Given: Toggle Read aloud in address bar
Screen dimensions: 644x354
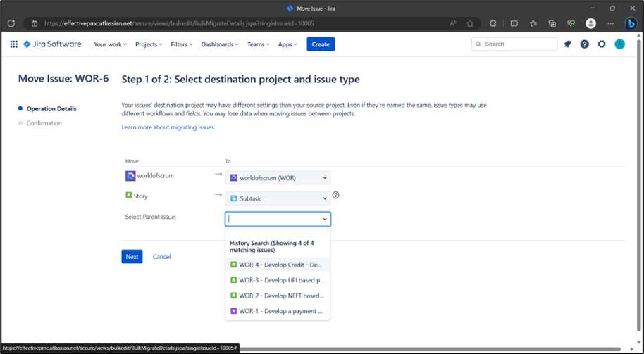Looking at the screenshot, I should point(453,23).
